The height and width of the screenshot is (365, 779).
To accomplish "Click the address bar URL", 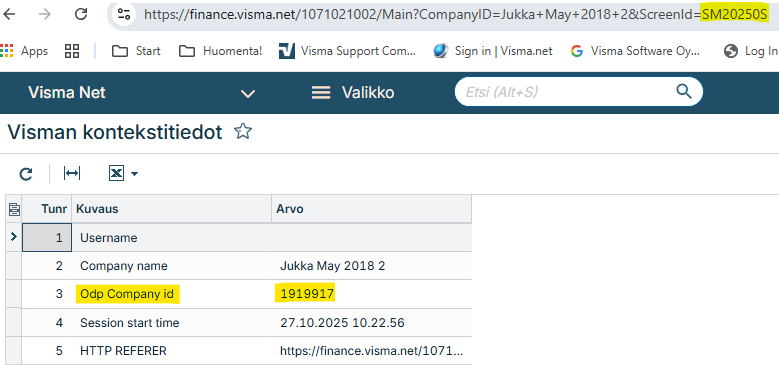I will tap(456, 14).
